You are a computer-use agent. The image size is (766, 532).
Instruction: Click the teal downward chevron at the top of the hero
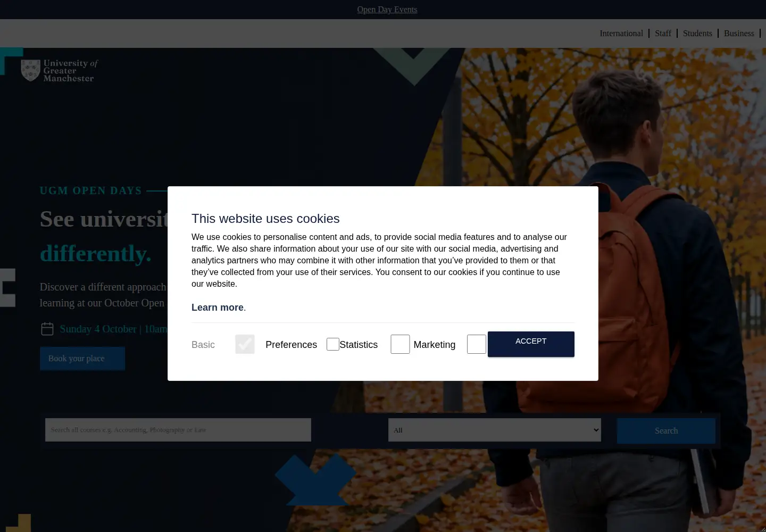pyautogui.click(x=413, y=67)
